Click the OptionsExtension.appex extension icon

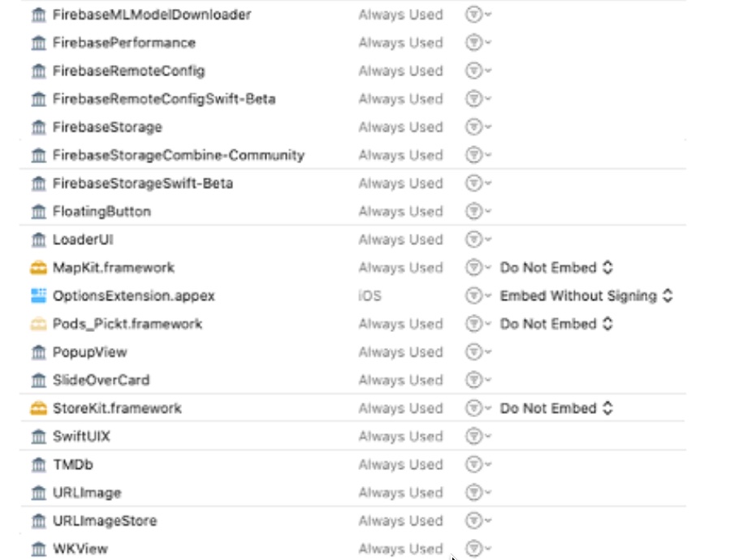point(38,295)
